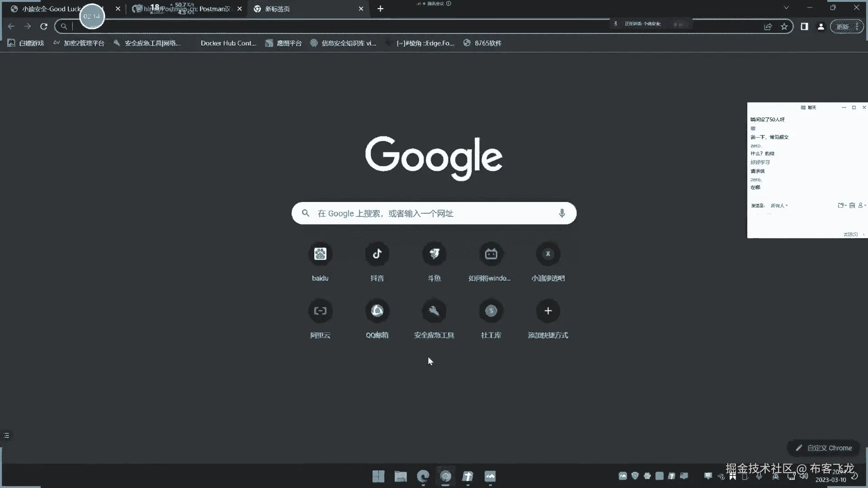Open the tab search dropdown arrow
Image resolution: width=868 pixels, height=488 pixels.
(x=786, y=8)
